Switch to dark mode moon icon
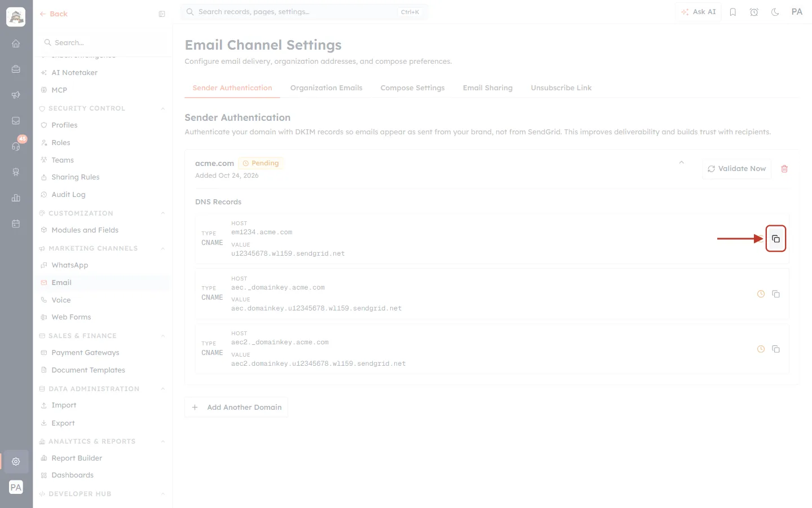Viewport: 812px width, 508px height. click(x=775, y=12)
